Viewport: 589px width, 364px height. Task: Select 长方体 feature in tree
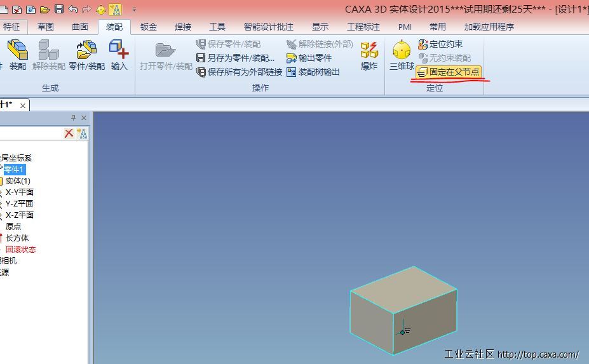pos(17,238)
